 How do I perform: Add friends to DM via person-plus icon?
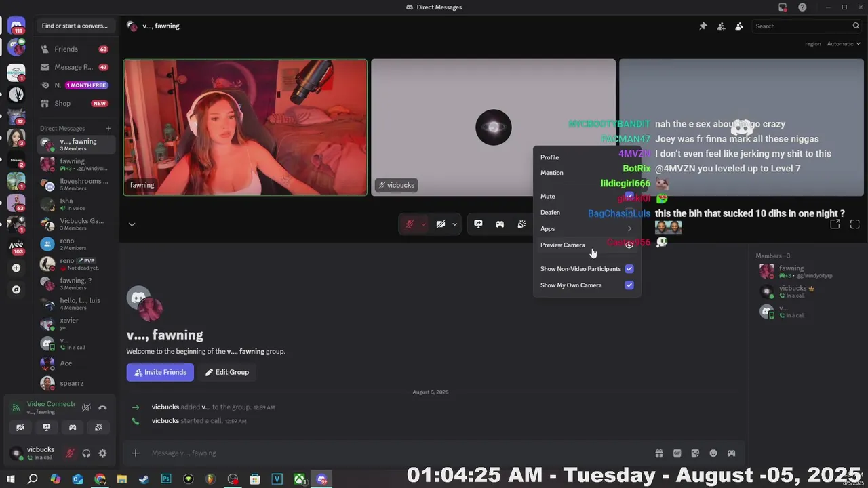click(x=721, y=26)
